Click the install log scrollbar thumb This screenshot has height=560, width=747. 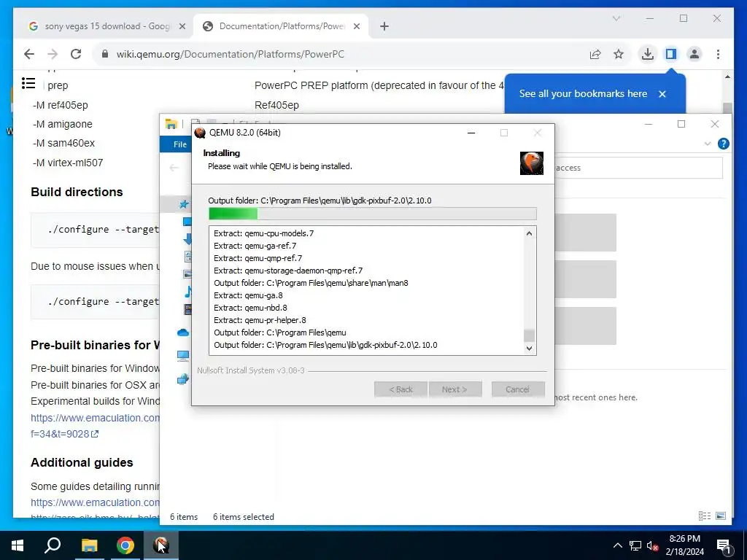pos(529,335)
